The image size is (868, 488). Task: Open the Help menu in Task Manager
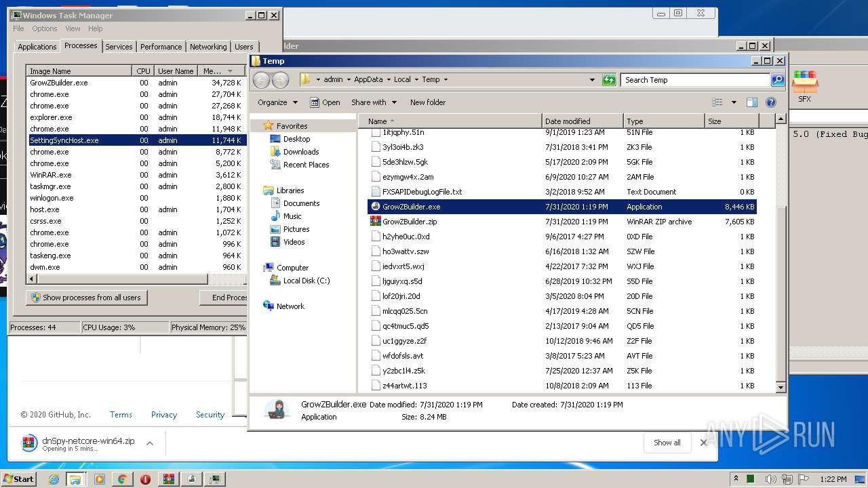(x=95, y=28)
